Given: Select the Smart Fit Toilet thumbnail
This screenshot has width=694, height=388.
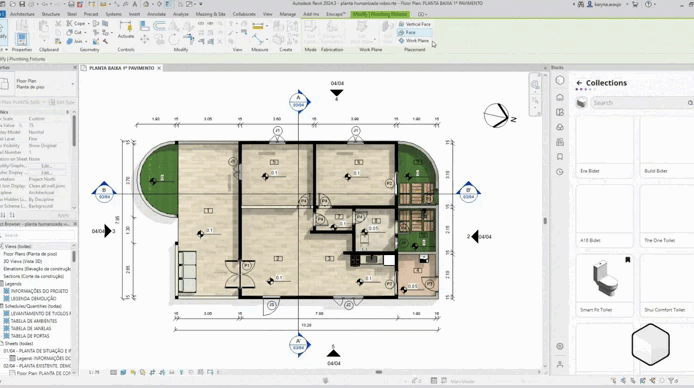Looking at the screenshot, I should point(605,280).
